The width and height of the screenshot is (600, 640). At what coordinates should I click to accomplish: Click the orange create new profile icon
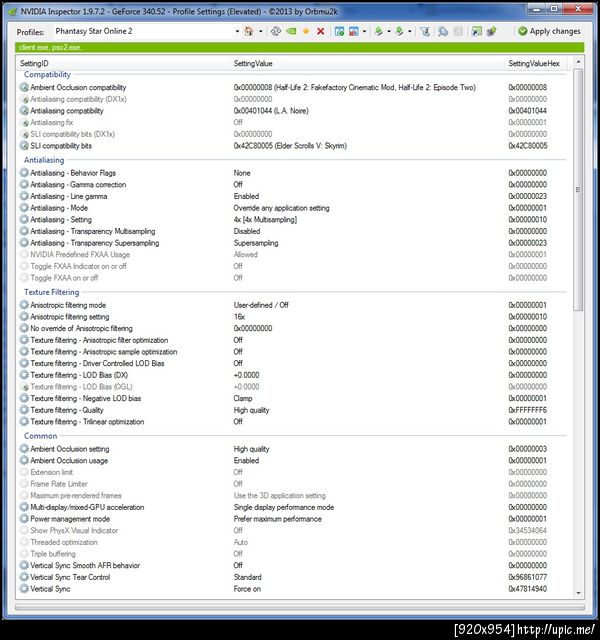coord(306,31)
